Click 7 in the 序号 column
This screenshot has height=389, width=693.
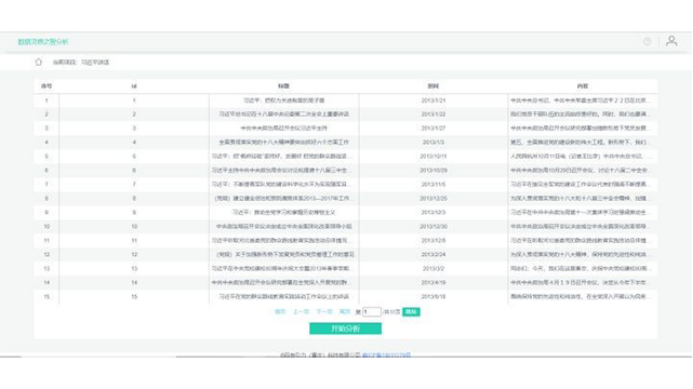[x=46, y=184]
